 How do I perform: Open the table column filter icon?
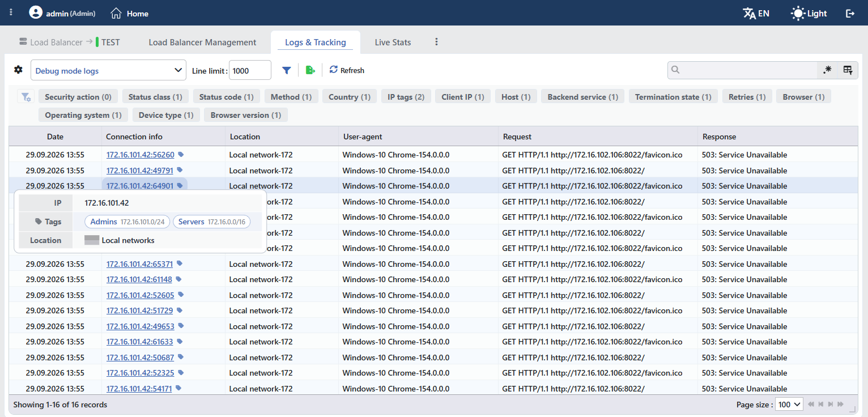click(x=848, y=70)
